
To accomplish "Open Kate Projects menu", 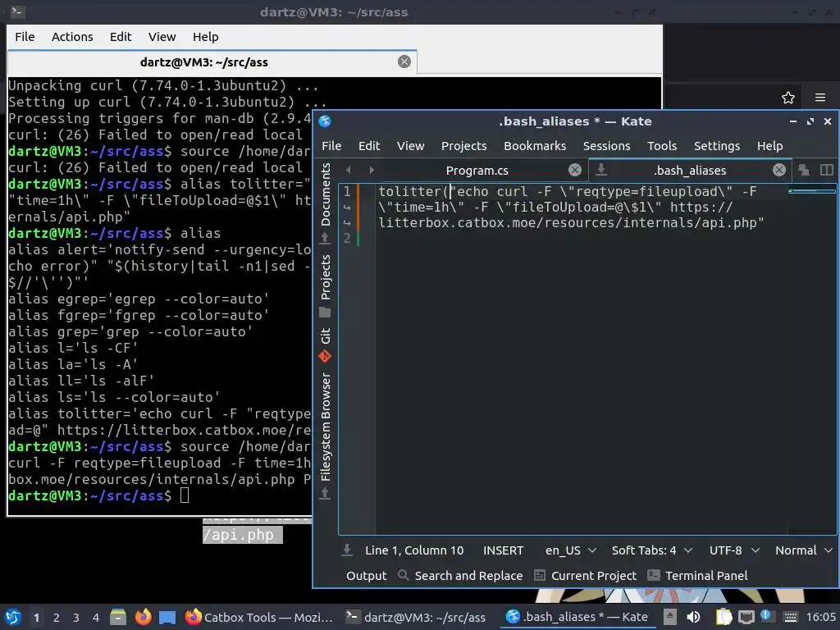I will pyautogui.click(x=464, y=146).
